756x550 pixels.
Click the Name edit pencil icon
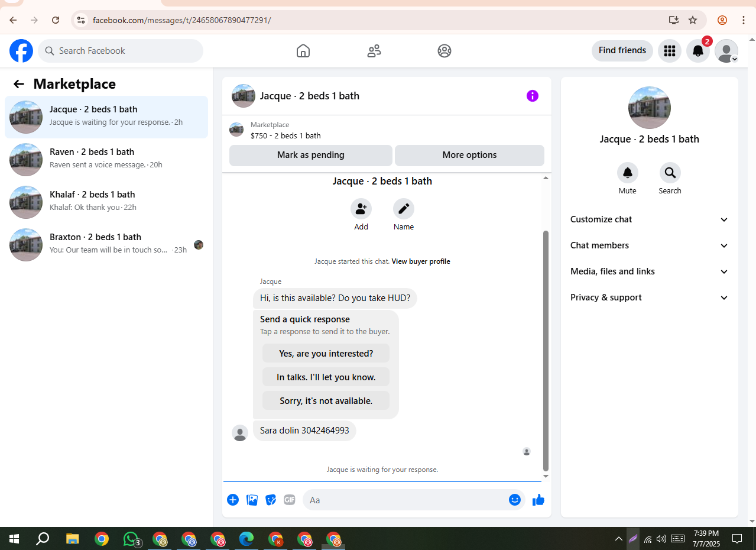click(404, 209)
